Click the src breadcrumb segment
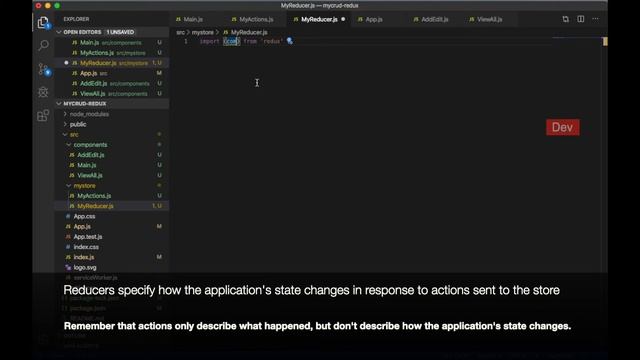This screenshot has height=360, width=640. click(180, 32)
